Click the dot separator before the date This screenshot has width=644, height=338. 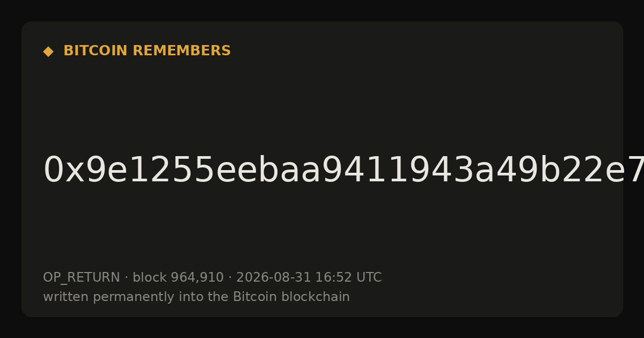click(x=230, y=278)
